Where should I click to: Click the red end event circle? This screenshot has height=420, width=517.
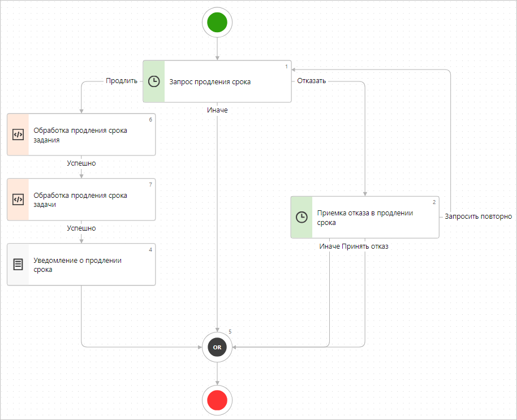217,400
